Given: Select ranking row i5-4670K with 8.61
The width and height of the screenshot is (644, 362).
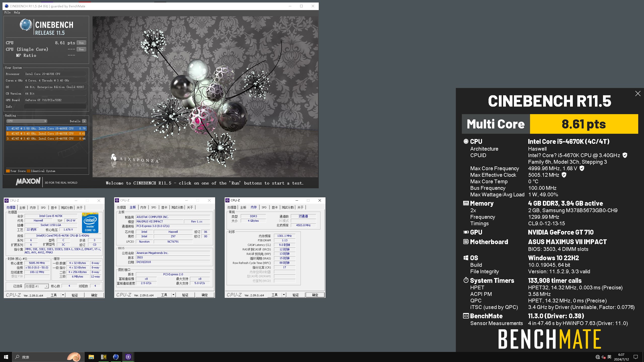Looking at the screenshot, I should pos(46,133).
